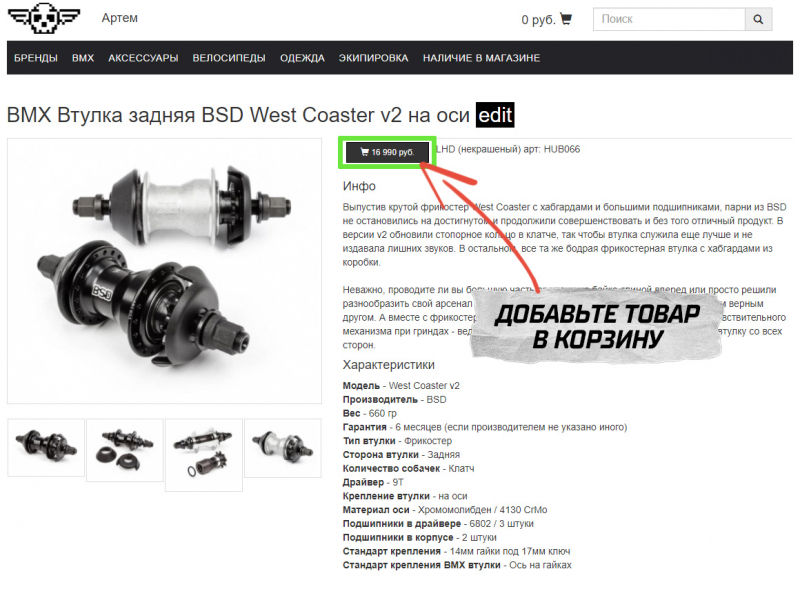800x589 pixels.
Task: Open the БРЕНДЫ menu
Action: [x=36, y=58]
